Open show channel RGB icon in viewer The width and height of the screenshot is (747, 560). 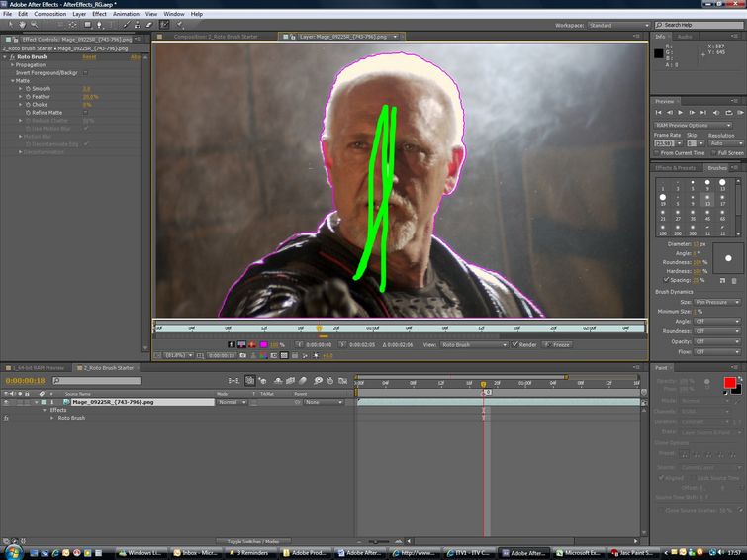point(263,355)
